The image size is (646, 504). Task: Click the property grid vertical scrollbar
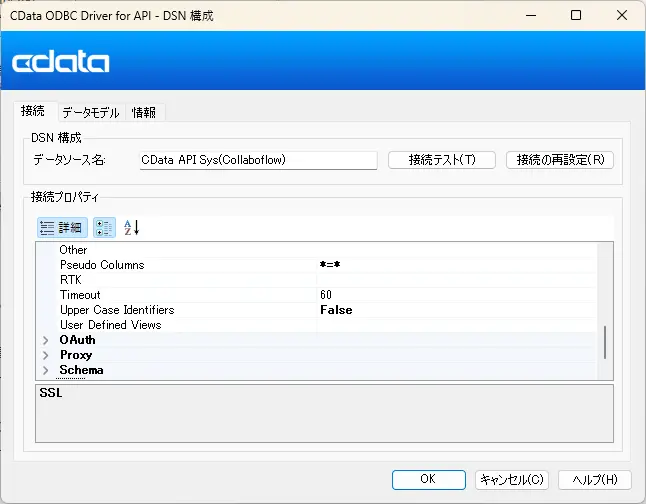pos(606,343)
